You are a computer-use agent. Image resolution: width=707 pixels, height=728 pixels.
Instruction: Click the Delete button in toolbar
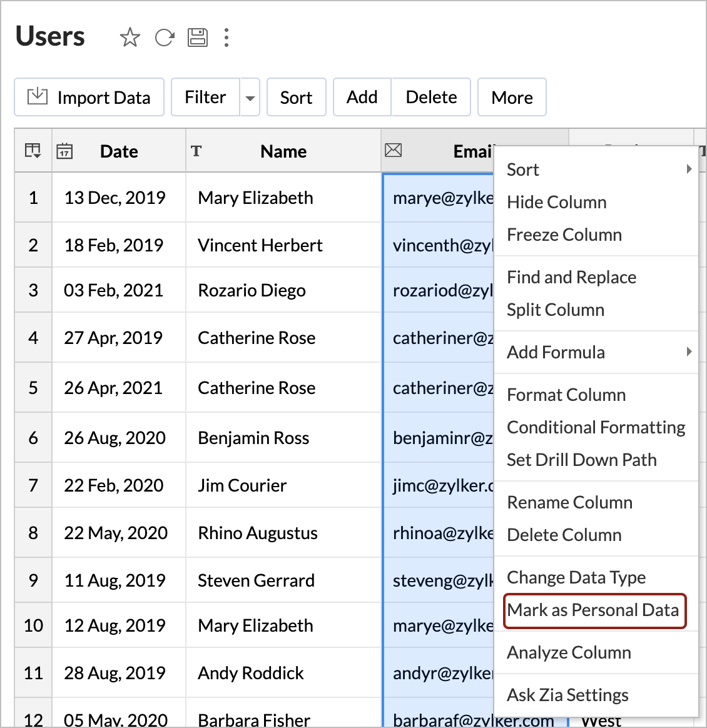point(431,97)
